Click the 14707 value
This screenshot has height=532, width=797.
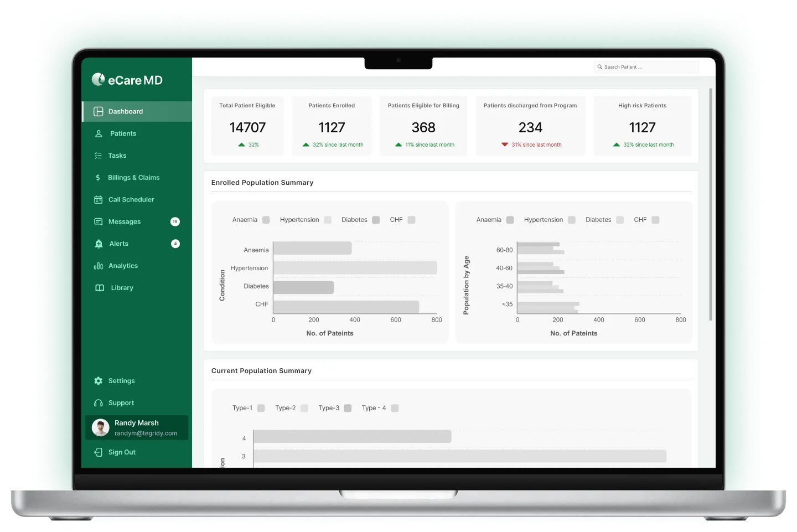coord(247,127)
